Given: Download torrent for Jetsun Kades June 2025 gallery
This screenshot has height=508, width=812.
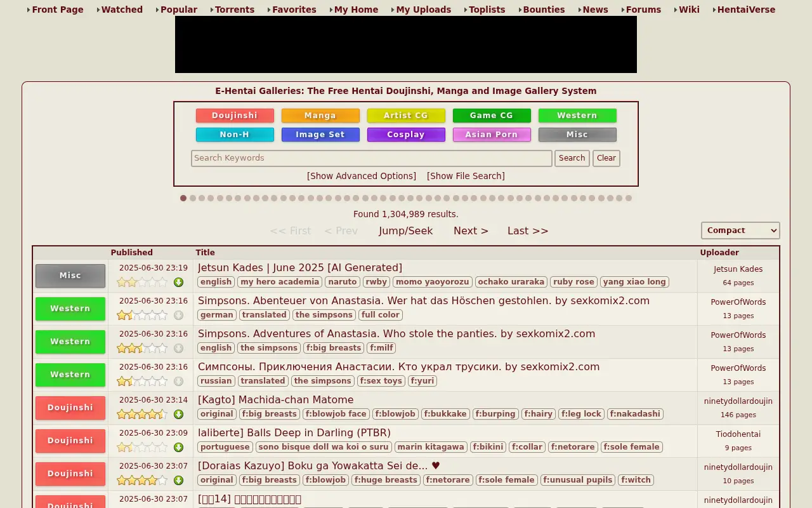Looking at the screenshot, I should tap(178, 282).
